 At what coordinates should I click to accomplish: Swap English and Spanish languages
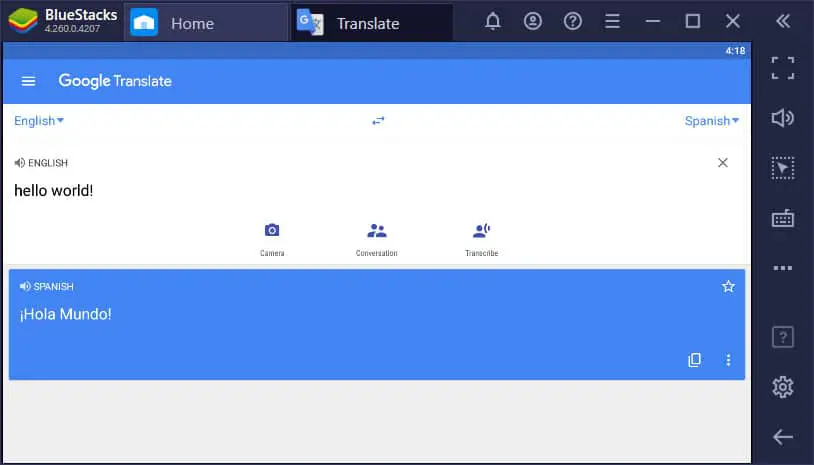(378, 121)
